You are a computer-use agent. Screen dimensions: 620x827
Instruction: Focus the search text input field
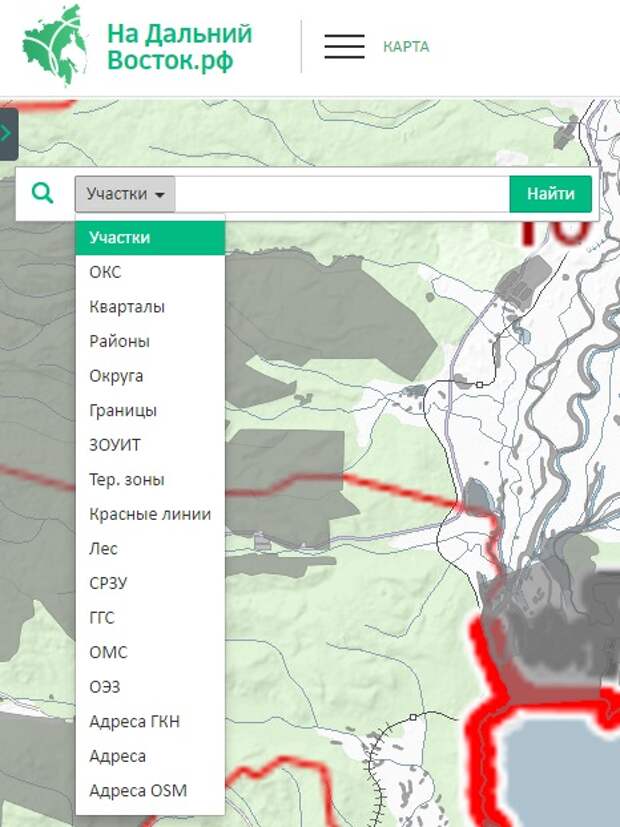(x=342, y=194)
